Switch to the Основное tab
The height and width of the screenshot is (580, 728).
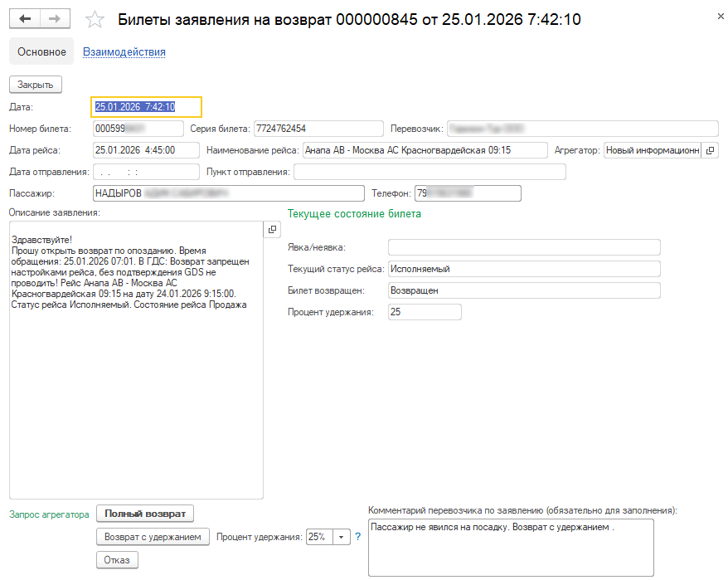41,51
